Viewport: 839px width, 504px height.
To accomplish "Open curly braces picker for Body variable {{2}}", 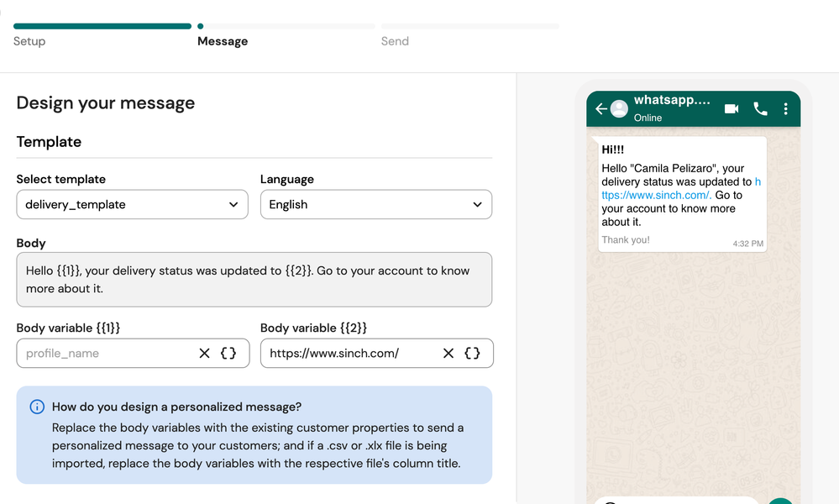I will [473, 354].
